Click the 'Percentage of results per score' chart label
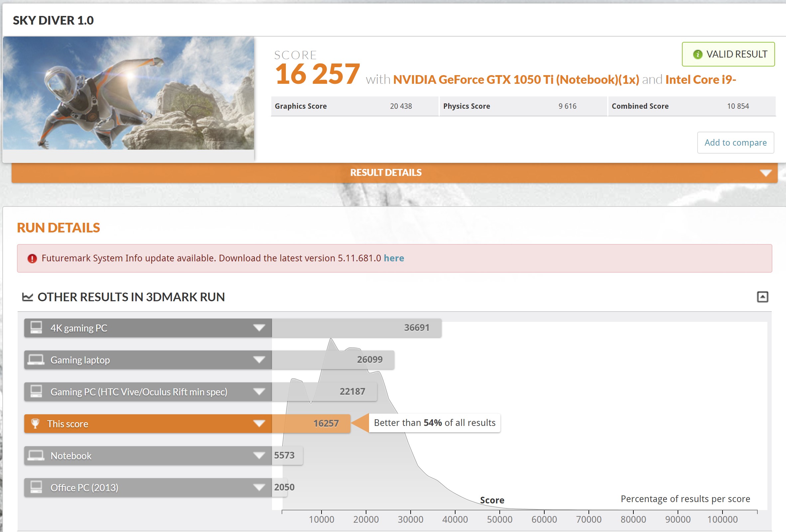Screen dimensions: 786x532 pos(685,499)
